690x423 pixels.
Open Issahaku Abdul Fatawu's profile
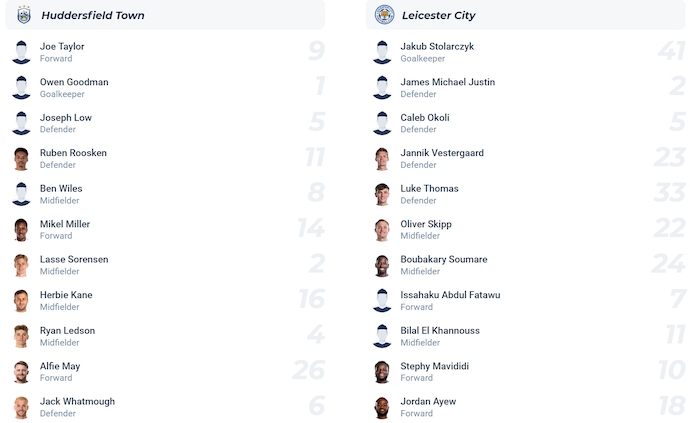(x=450, y=295)
